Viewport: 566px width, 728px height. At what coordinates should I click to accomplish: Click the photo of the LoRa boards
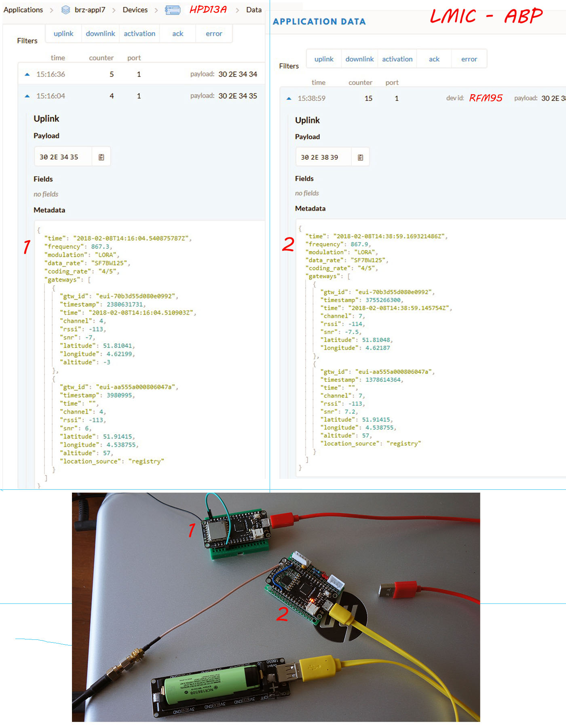(276, 607)
